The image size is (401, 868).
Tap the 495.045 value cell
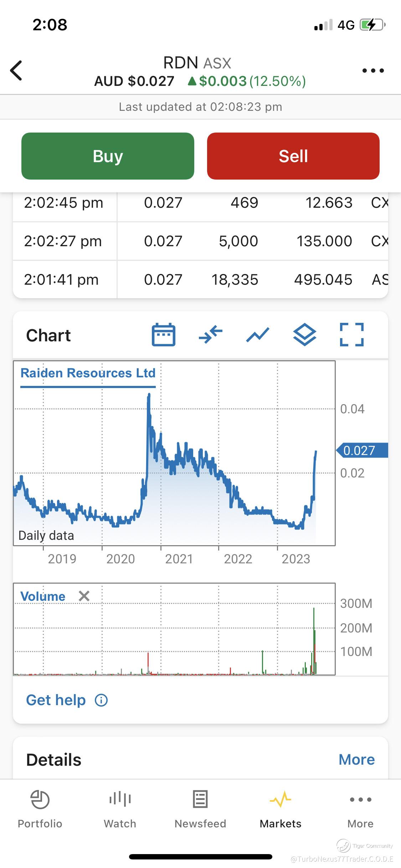(323, 280)
